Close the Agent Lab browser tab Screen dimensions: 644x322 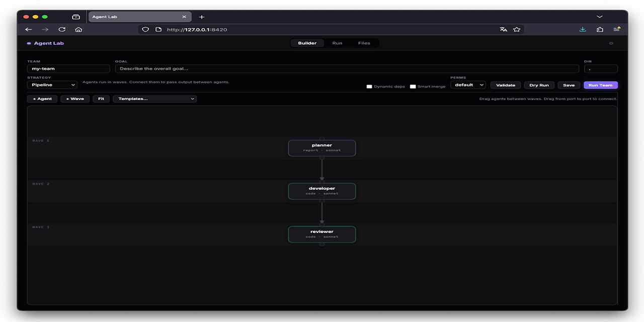[x=184, y=17]
